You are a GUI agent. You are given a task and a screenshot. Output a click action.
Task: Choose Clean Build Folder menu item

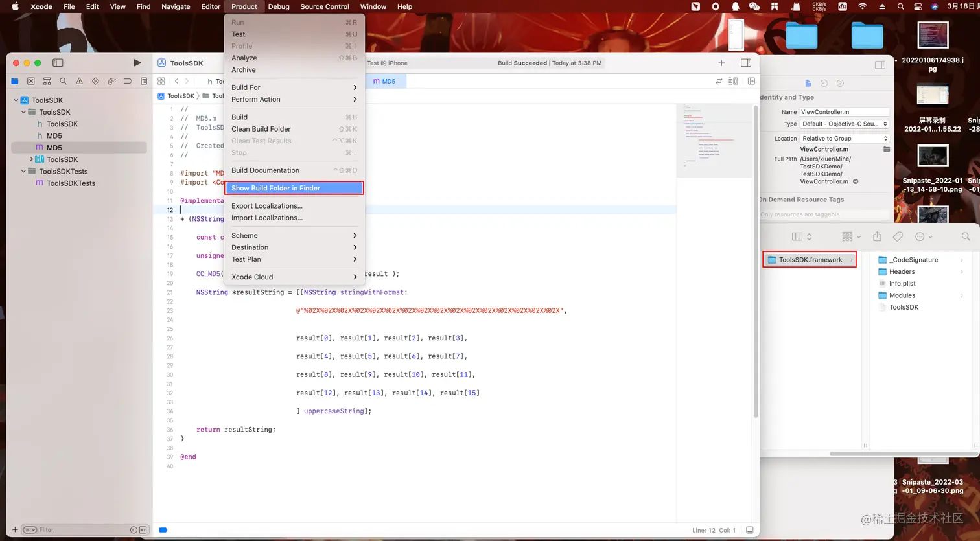pyautogui.click(x=294, y=129)
